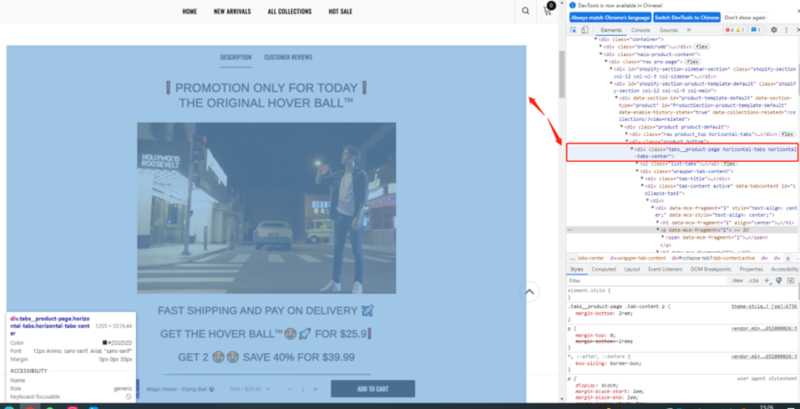
Task: Toggle the device toolbar icon in DevTools
Action: coord(586,30)
